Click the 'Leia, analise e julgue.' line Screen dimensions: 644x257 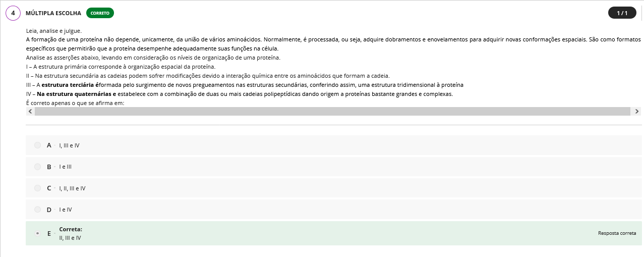click(x=53, y=31)
